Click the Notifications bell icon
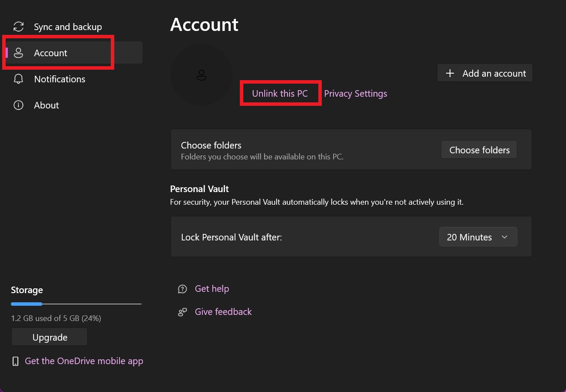The width and height of the screenshot is (566, 392). pyautogui.click(x=18, y=79)
